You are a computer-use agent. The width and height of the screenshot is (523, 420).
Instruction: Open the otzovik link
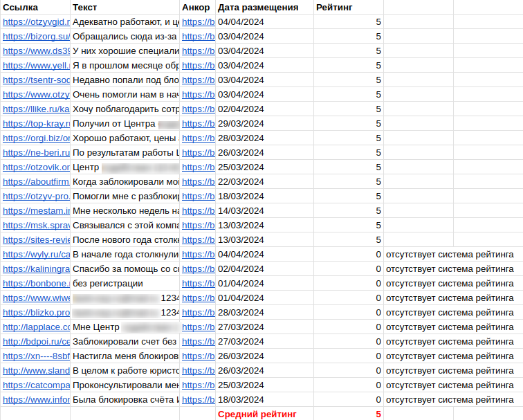(x=36, y=167)
